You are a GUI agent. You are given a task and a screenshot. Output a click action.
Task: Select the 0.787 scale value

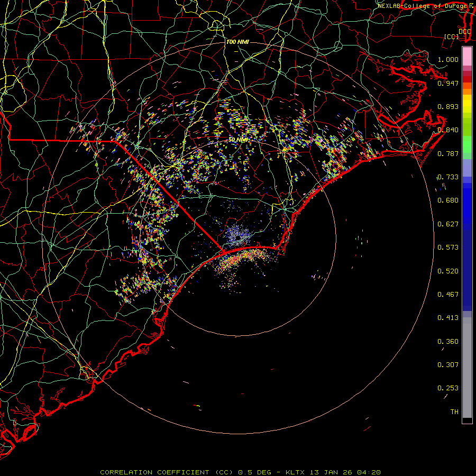(448, 153)
